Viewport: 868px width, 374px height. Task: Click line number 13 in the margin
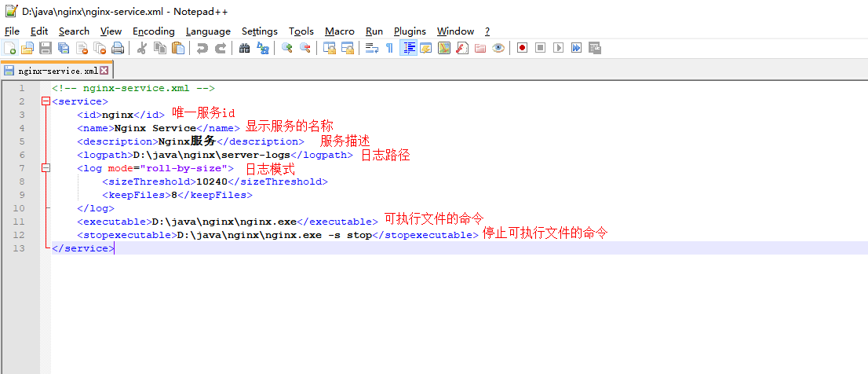[19, 248]
